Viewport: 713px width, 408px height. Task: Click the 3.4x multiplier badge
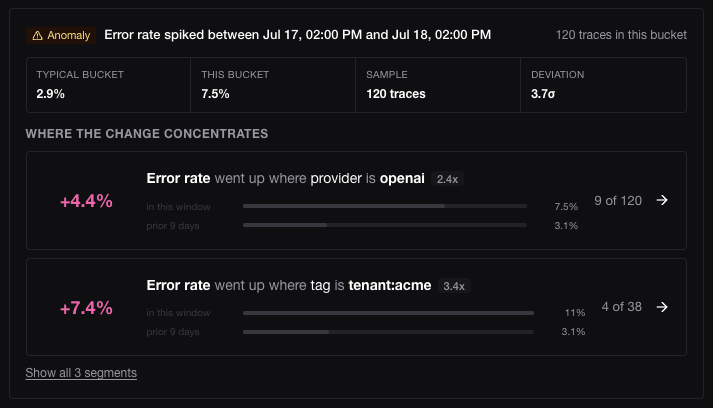point(454,286)
